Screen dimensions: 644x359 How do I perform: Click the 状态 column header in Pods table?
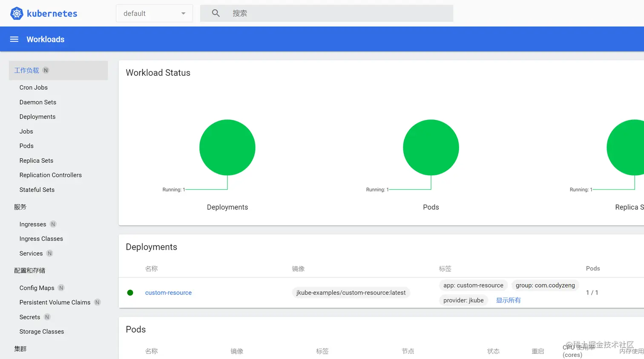point(493,351)
